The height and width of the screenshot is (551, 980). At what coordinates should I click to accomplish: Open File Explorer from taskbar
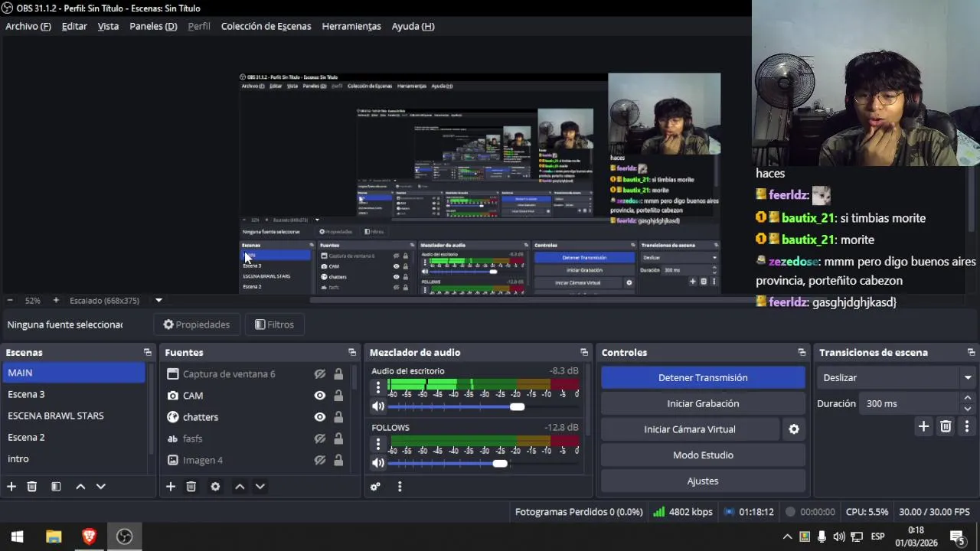[54, 536]
